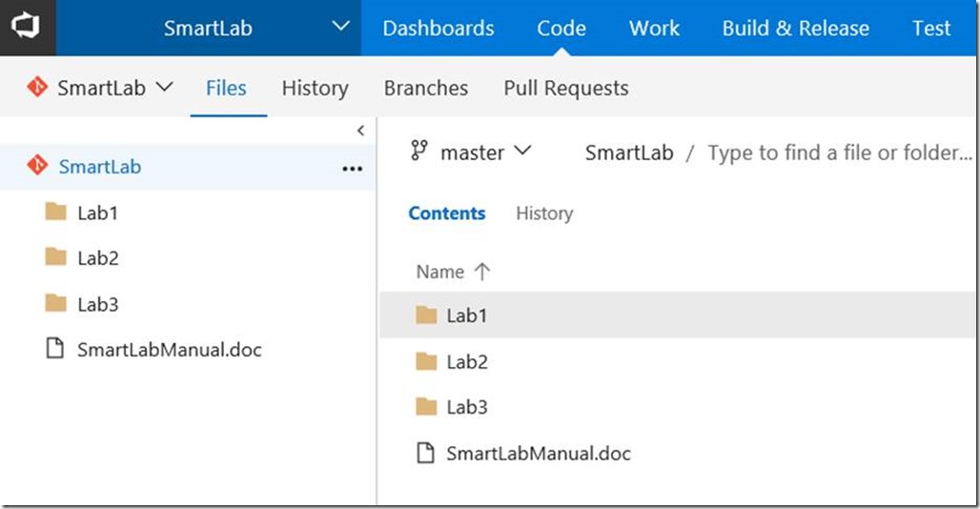Image resolution: width=980 pixels, height=509 pixels.
Task: Click the SmartLabManual.doc file icon in contents list
Action: pos(426,454)
